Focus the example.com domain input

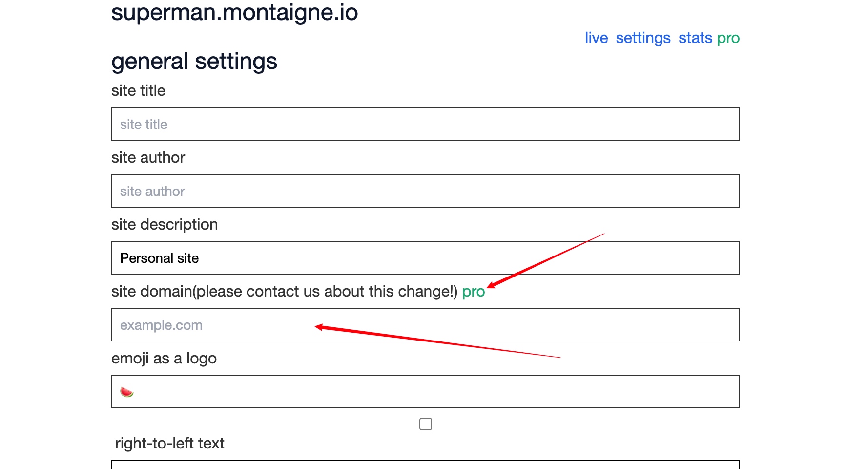coord(426,325)
